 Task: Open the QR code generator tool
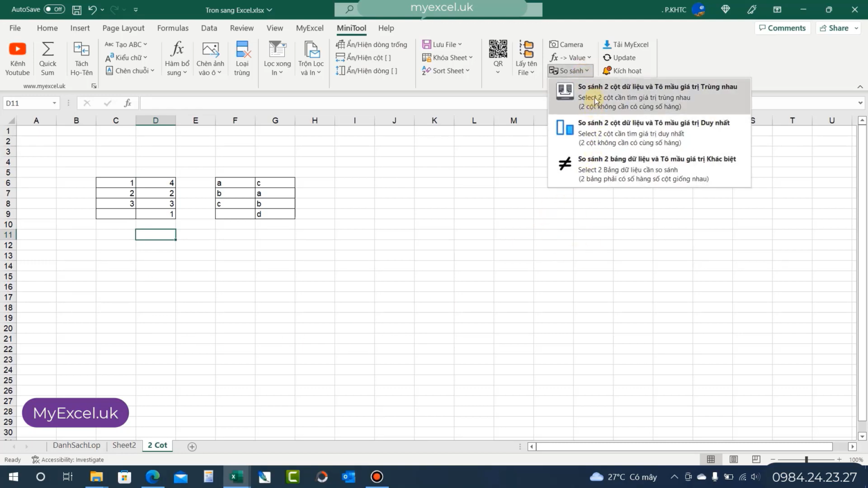(x=498, y=56)
